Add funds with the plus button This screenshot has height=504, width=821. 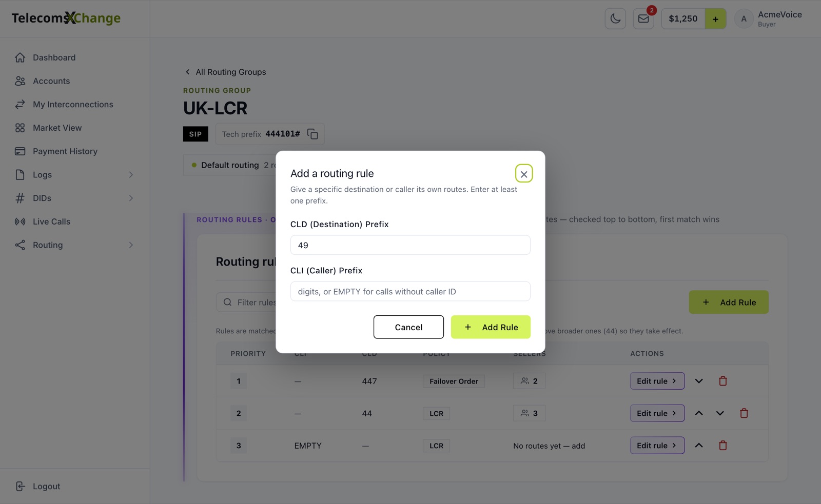click(715, 19)
